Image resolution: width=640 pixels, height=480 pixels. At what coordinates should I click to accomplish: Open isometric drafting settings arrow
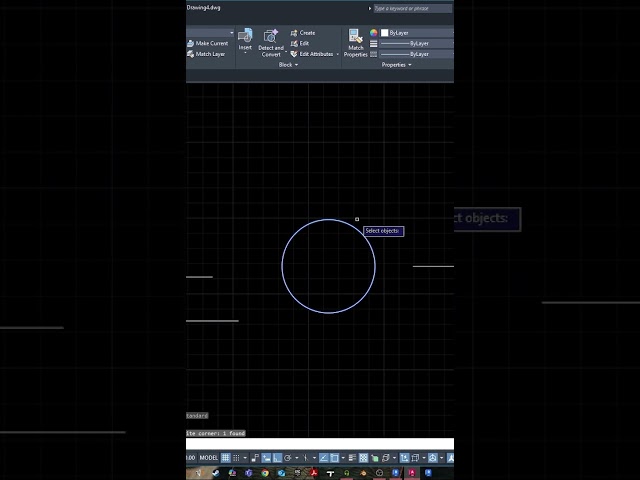coord(314,458)
